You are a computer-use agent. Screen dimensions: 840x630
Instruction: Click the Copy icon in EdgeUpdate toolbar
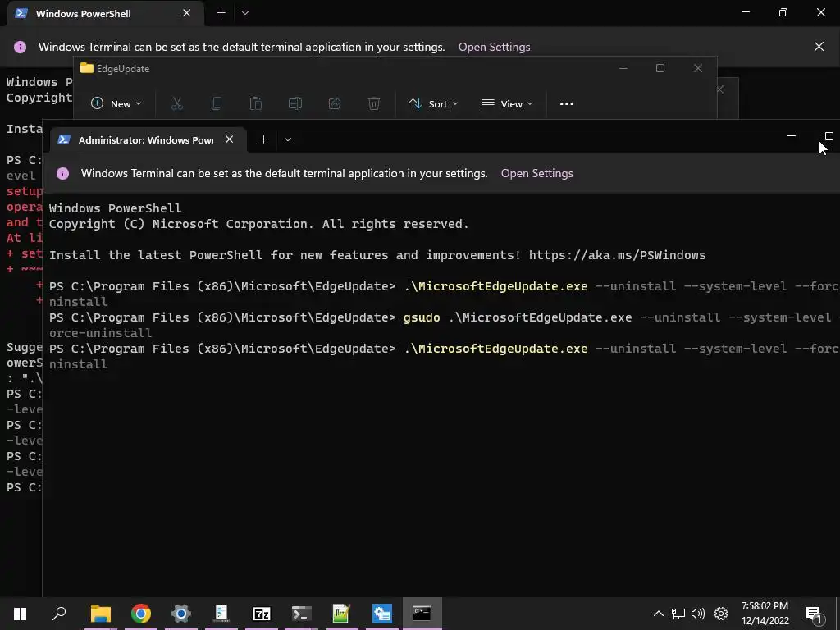tap(217, 103)
